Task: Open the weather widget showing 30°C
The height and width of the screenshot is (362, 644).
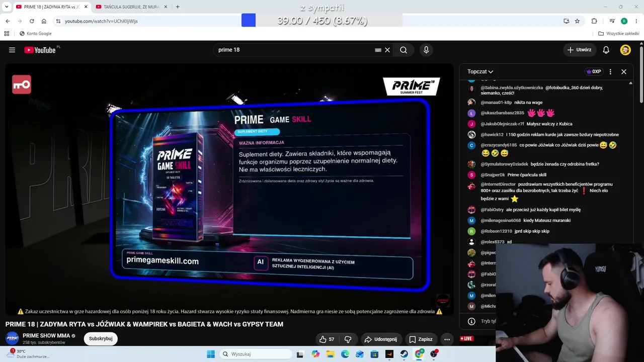Action: [x=28, y=354]
